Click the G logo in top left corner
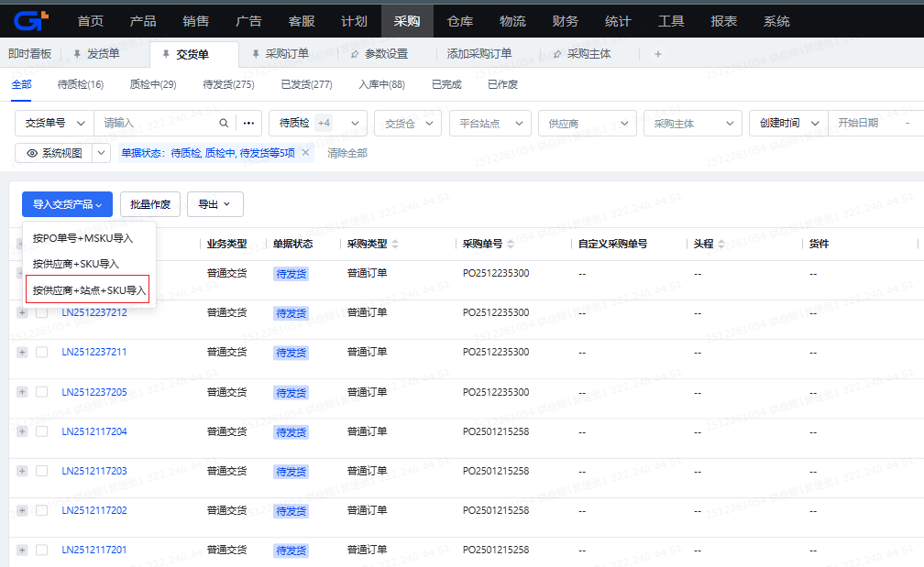Viewport: 924px width, 567px height. (29, 19)
